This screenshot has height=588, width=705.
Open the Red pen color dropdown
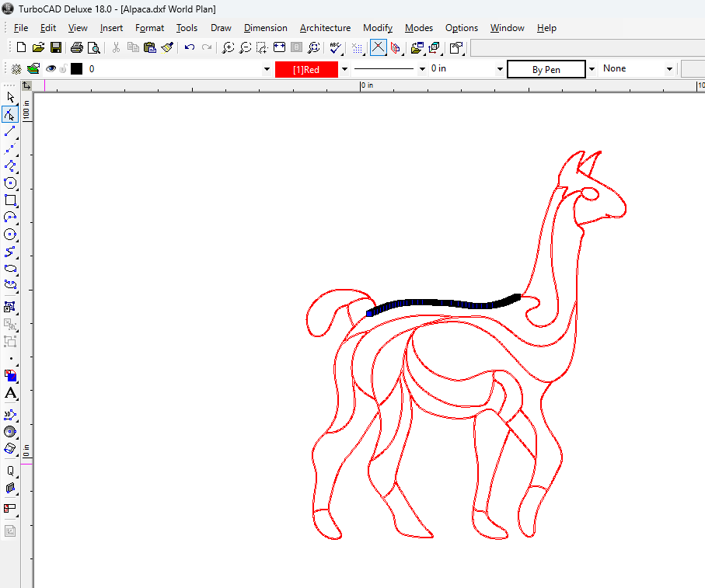[x=344, y=69]
